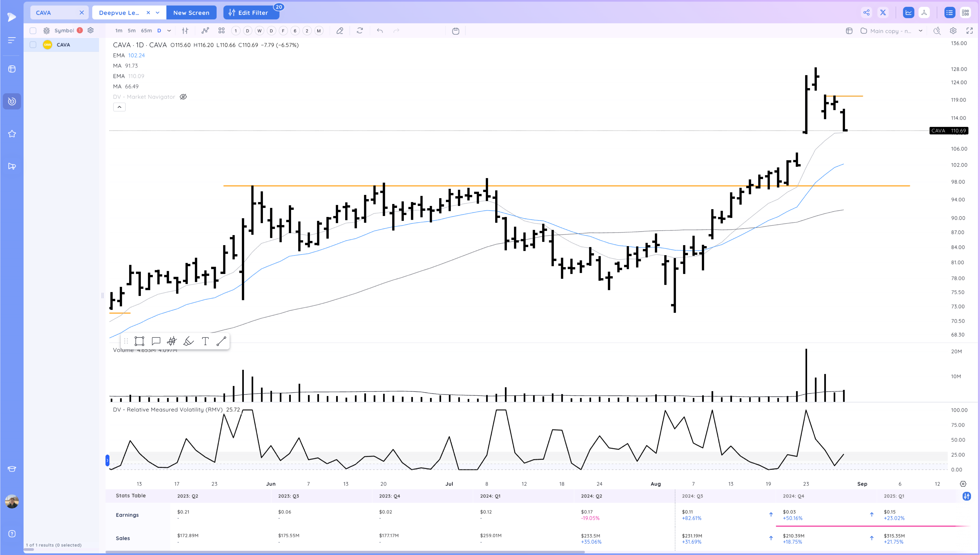The width and height of the screenshot is (980, 555).
Task: Click the refresh chart icon
Action: tap(359, 31)
